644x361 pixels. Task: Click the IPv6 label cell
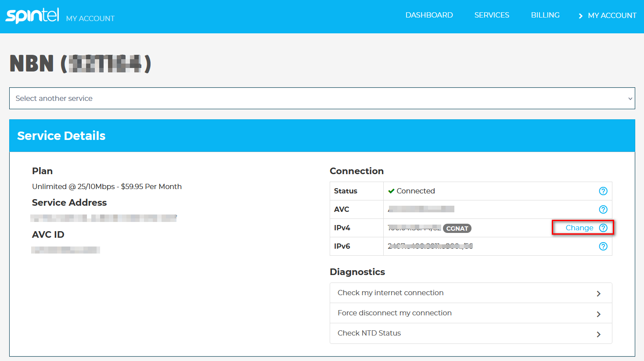click(356, 246)
